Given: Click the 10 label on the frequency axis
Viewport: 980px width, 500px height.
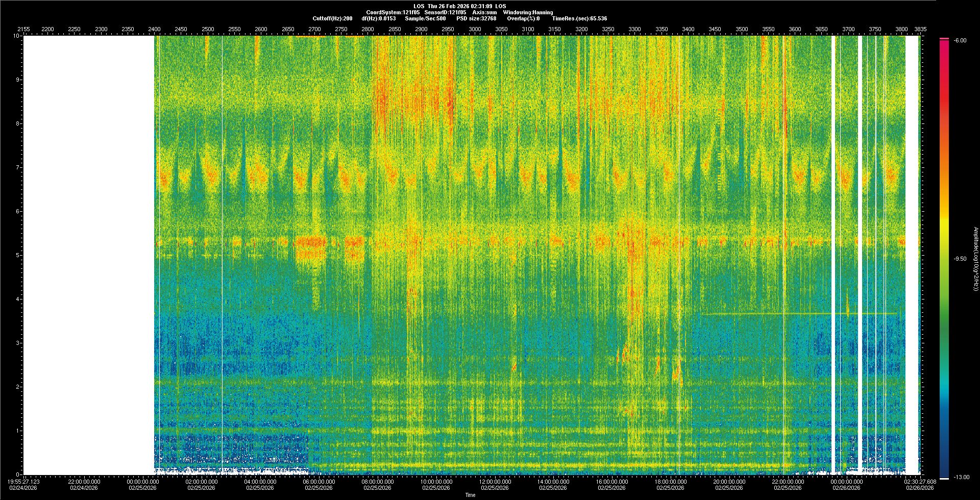Looking at the screenshot, I should (x=16, y=36).
